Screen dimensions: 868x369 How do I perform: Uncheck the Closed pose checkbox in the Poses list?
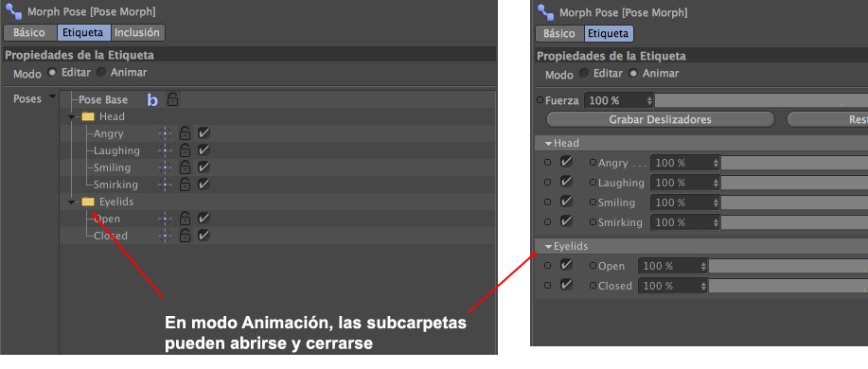coord(204,236)
